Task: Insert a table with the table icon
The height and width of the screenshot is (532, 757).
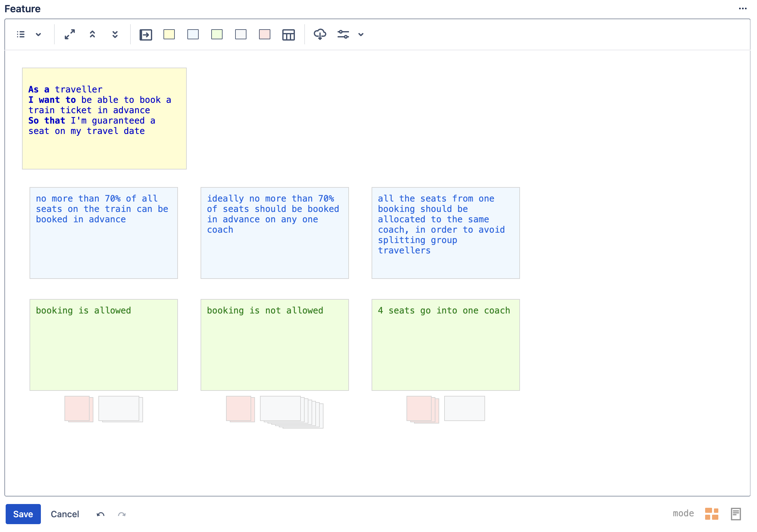Action: [289, 35]
